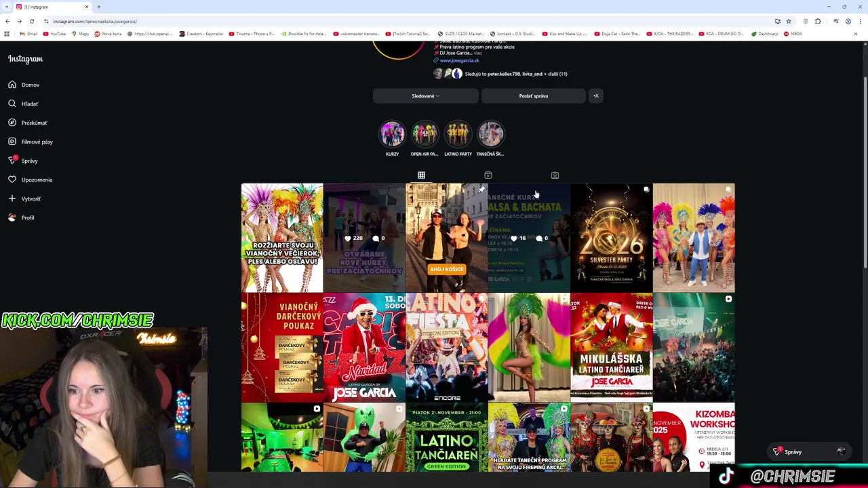The height and width of the screenshot is (488, 868).
Task: Open Domov in the Instagram sidebar
Action: click(x=24, y=85)
